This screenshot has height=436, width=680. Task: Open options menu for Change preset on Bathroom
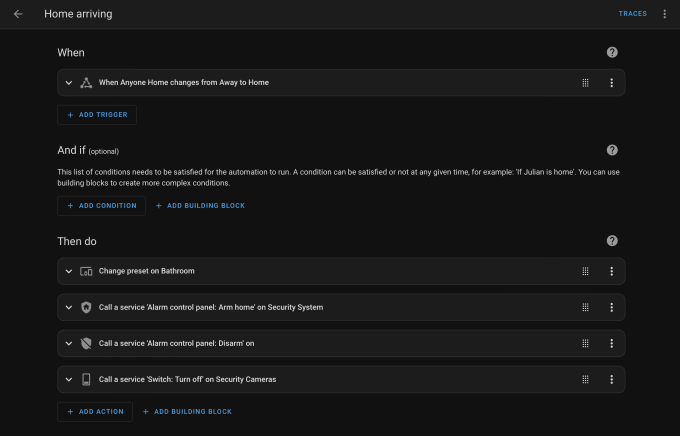coord(611,271)
